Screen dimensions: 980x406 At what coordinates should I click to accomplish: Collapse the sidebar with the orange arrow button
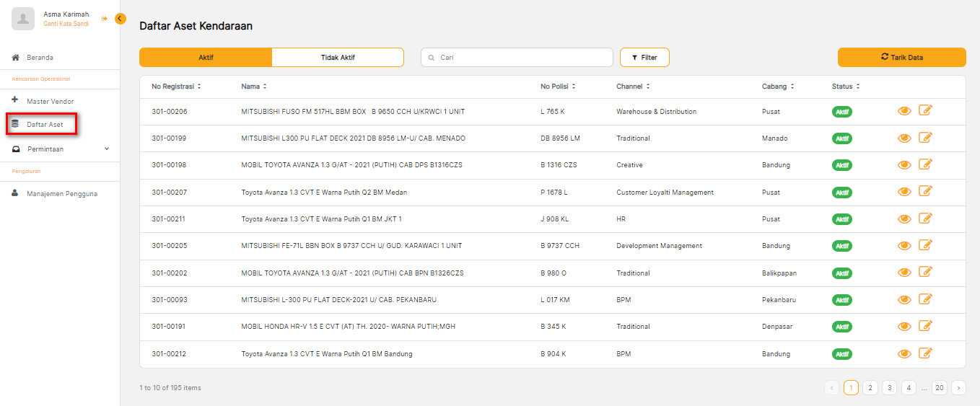(x=121, y=19)
